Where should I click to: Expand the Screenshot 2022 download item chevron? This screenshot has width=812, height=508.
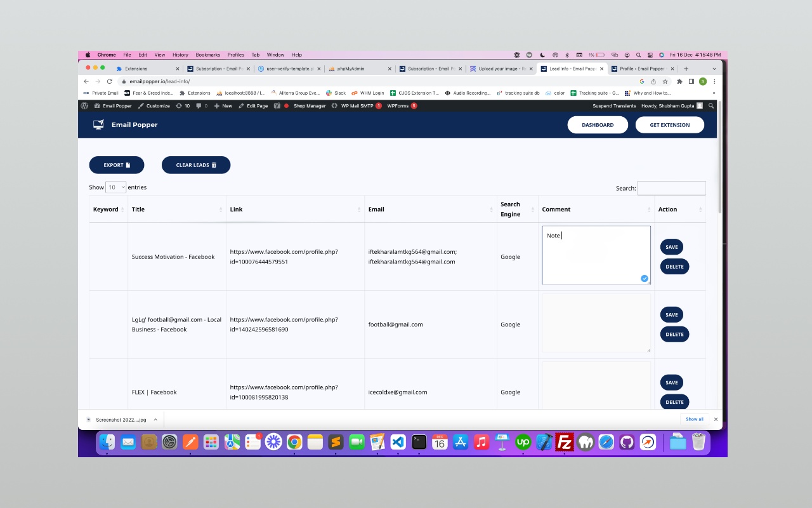[x=155, y=420]
